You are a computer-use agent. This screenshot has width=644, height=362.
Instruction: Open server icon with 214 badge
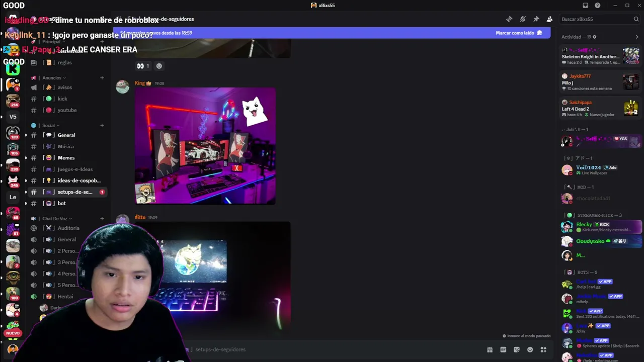[x=13, y=101]
